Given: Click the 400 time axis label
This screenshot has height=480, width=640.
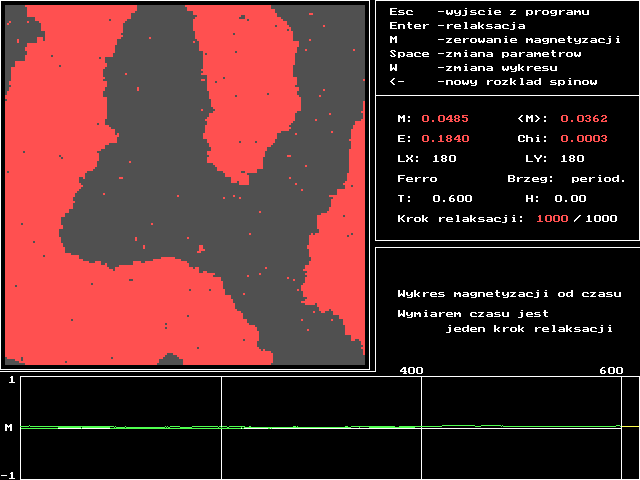Looking at the screenshot, I should point(411,371).
